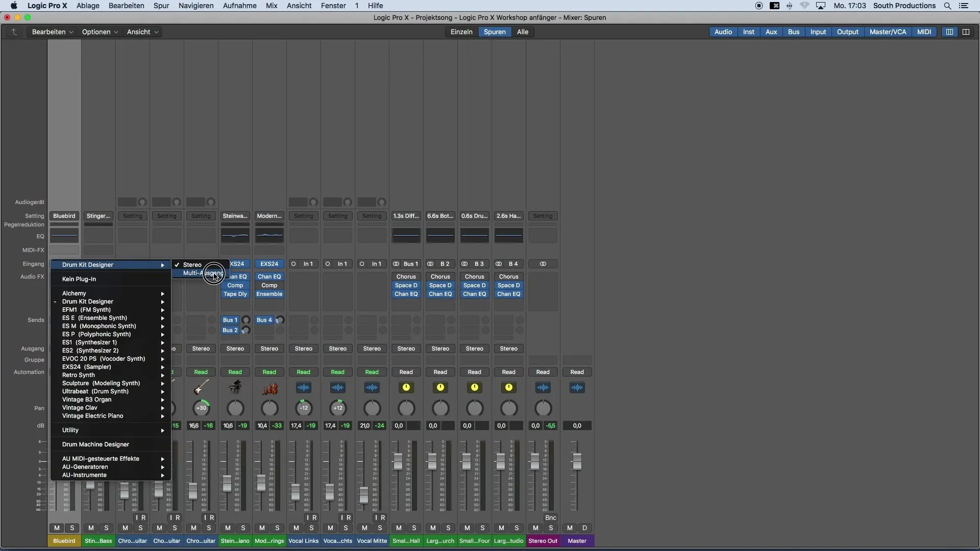Expand the Alchemy submenu
Viewport: 980px width, 551px height.
tap(111, 294)
